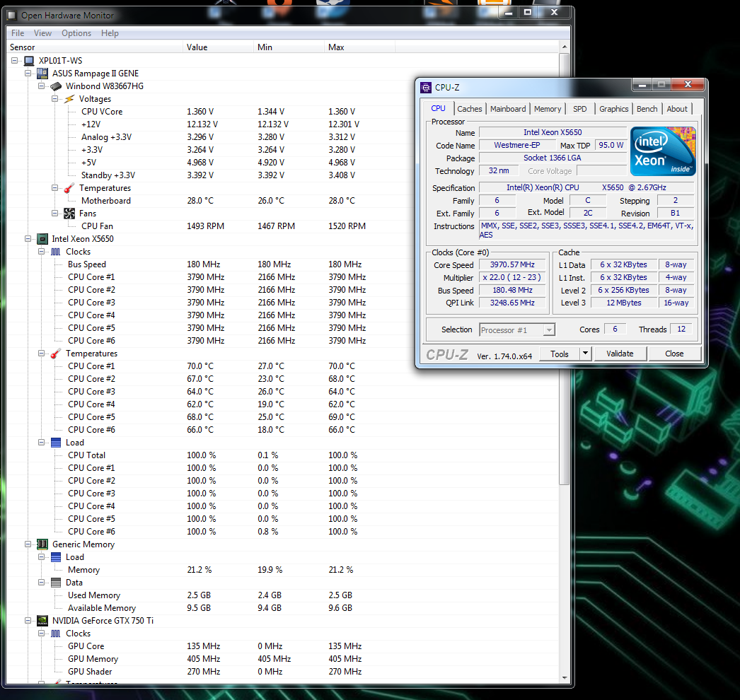Click the Value column header
The width and height of the screenshot is (740, 700).
[x=218, y=47]
